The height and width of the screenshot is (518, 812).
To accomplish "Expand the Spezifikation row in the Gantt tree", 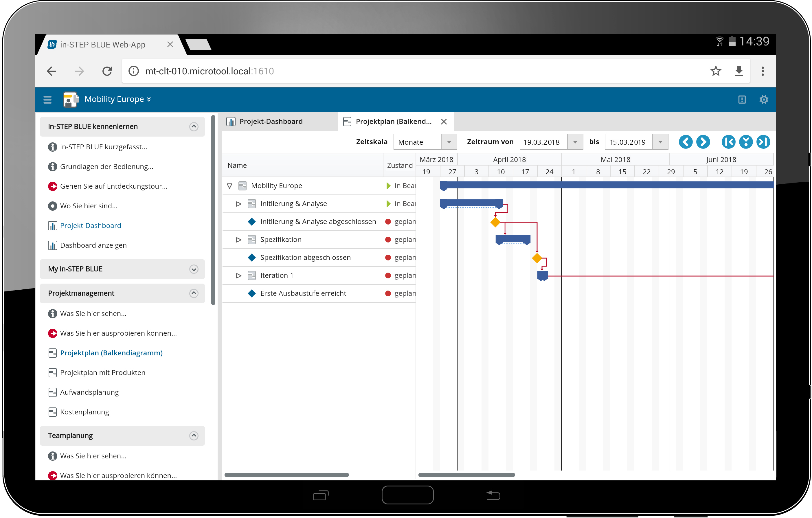I will [x=238, y=239].
